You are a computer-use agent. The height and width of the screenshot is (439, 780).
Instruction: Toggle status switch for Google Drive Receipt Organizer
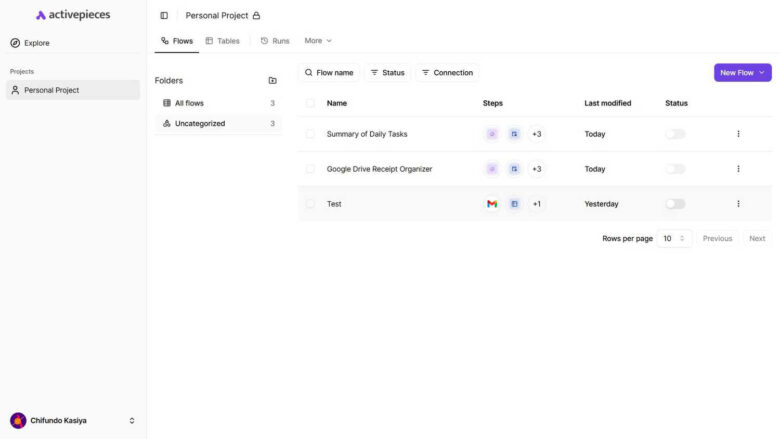pyautogui.click(x=675, y=169)
